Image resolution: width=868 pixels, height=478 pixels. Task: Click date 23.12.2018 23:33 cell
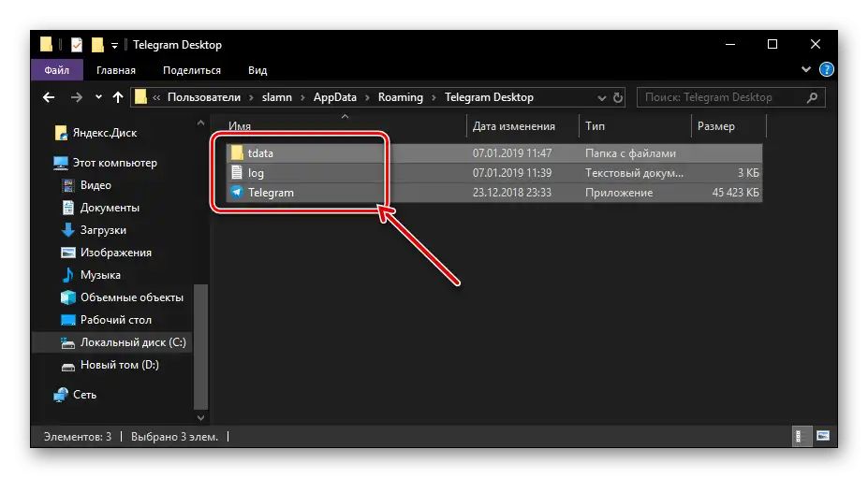click(512, 193)
